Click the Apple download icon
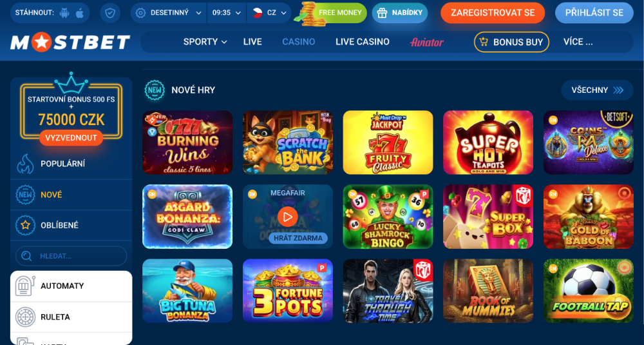The width and height of the screenshot is (644, 345). pyautogui.click(x=80, y=13)
